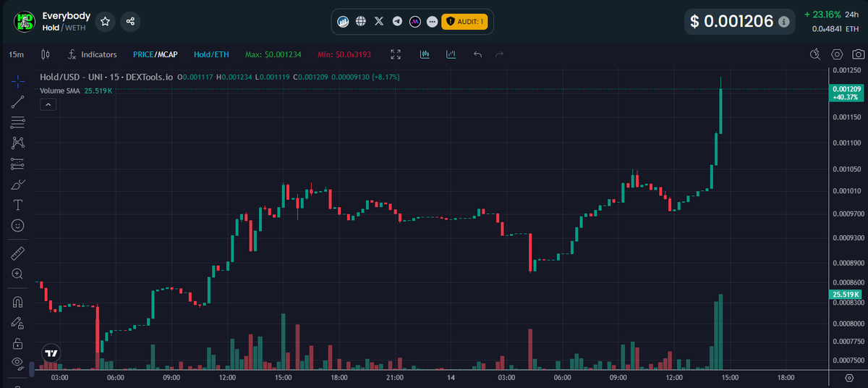Viewport: 868px width, 388px height.
Task: Click the 15:00 time axis label under spike
Action: 730,377
